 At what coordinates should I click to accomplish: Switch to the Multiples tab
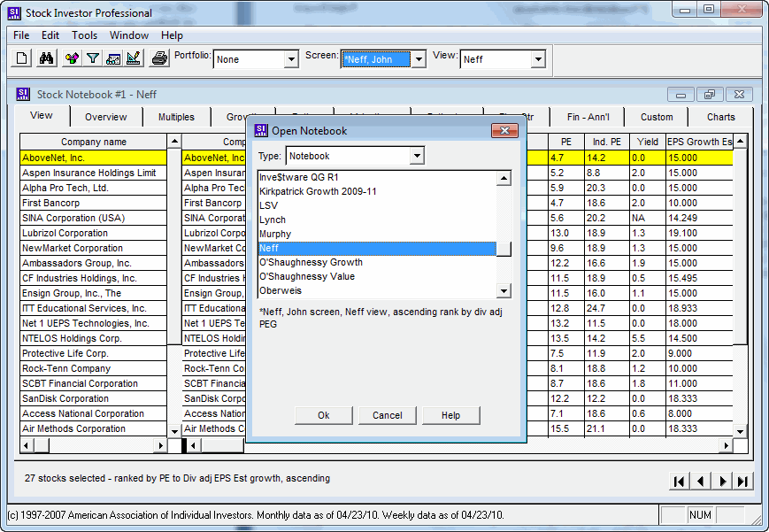(x=176, y=117)
